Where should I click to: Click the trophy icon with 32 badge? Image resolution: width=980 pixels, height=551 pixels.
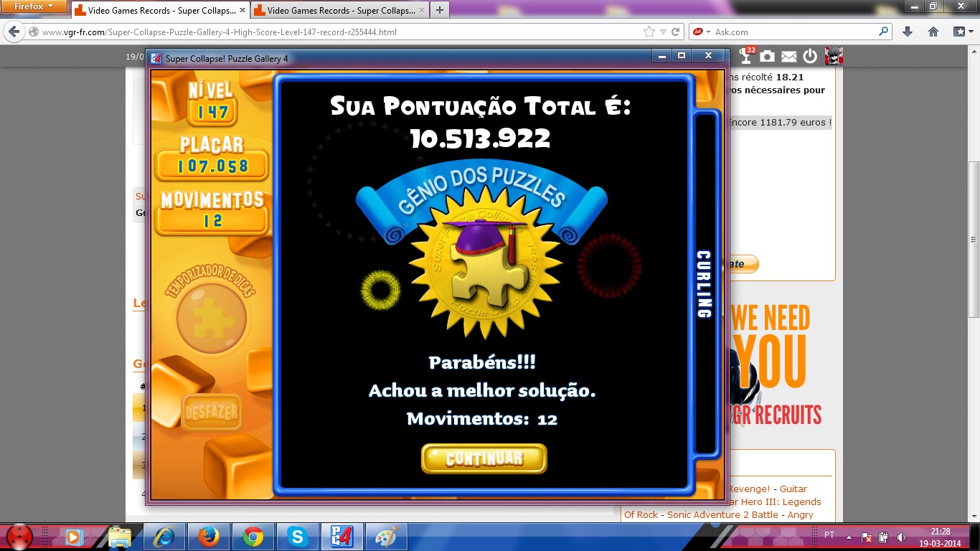[x=747, y=56]
